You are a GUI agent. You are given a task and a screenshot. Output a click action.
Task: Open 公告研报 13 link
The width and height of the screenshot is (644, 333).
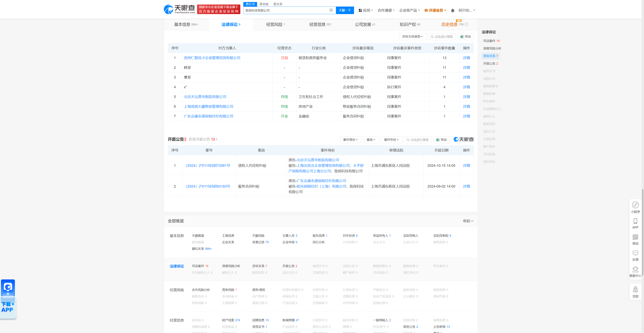pos(442,327)
